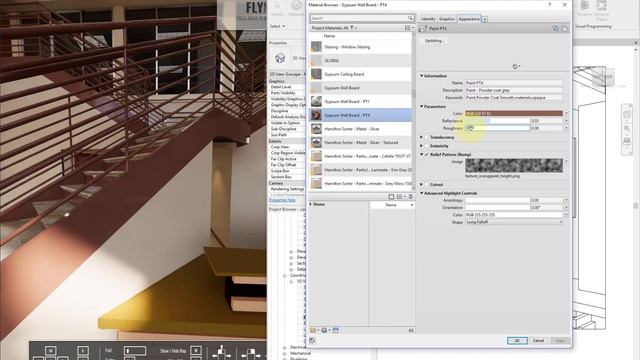The height and width of the screenshot is (360, 640).
Task: Click the search magnifier icon in Material Browser
Action: 410,18
